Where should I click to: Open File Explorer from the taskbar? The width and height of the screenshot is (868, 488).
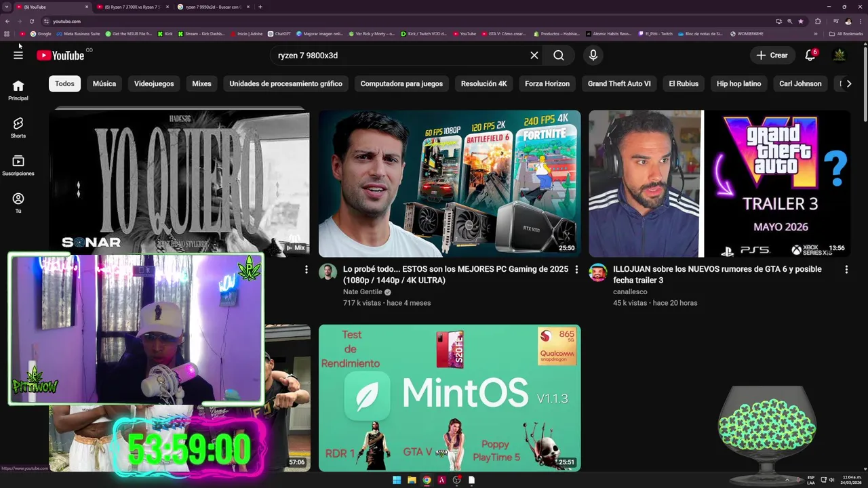tap(412, 480)
